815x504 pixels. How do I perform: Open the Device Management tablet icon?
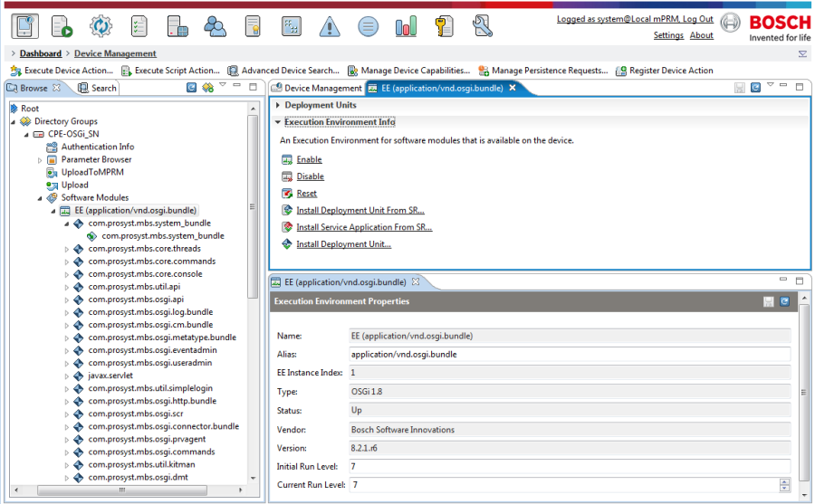[25, 26]
